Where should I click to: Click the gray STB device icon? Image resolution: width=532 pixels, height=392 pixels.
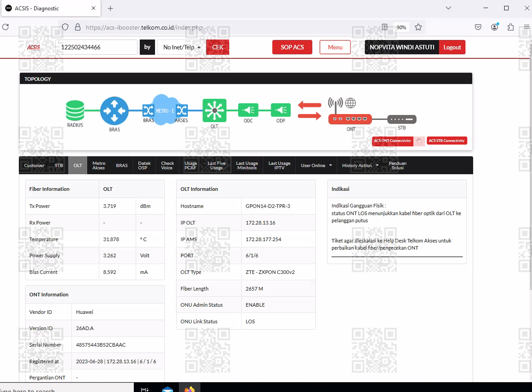(x=402, y=119)
